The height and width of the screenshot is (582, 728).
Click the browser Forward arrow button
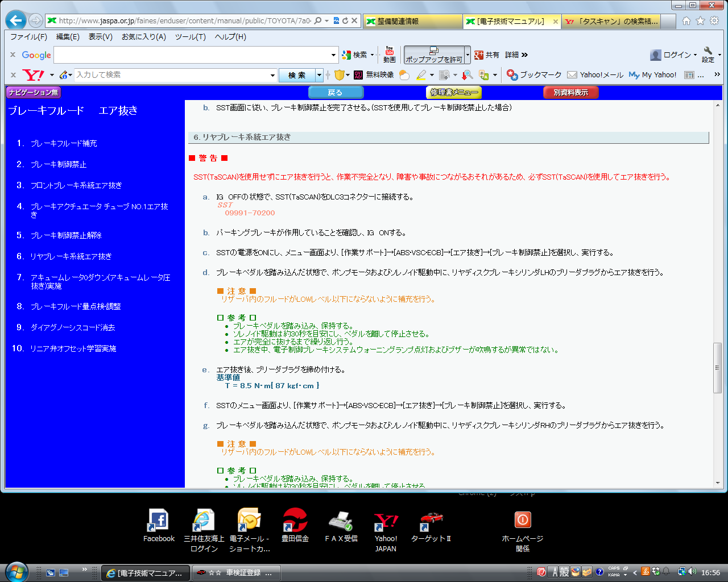[x=35, y=21]
